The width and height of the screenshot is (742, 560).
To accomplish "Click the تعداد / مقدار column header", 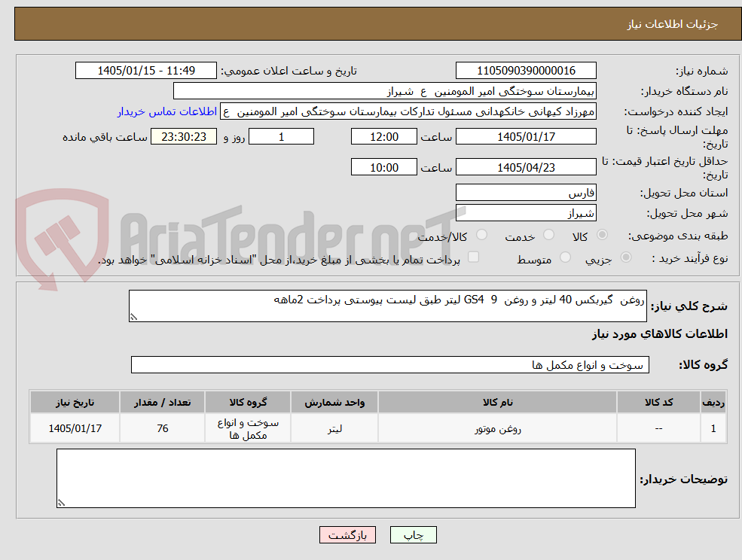I will (x=162, y=402).
